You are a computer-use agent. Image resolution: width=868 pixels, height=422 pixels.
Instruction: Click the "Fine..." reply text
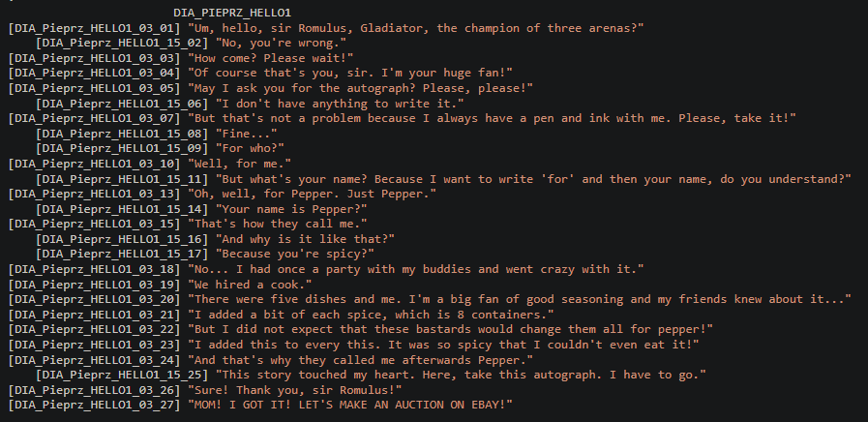[x=247, y=134]
